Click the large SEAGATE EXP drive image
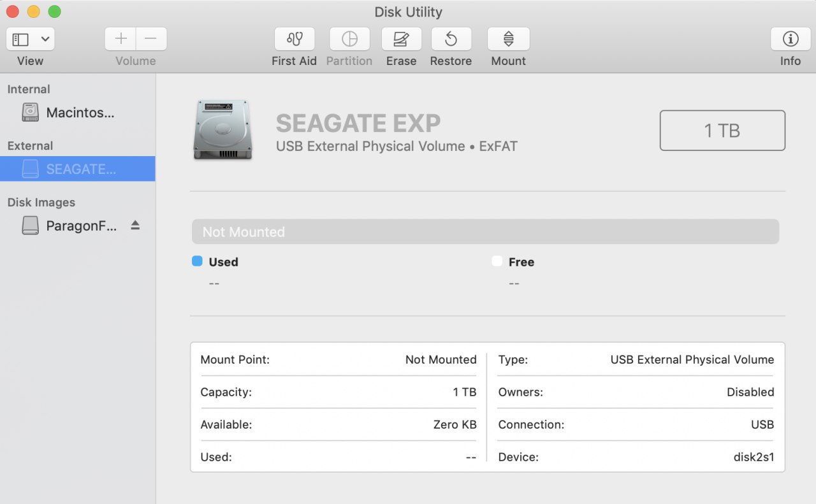Screen dimensions: 816x504 pyautogui.click(x=222, y=130)
